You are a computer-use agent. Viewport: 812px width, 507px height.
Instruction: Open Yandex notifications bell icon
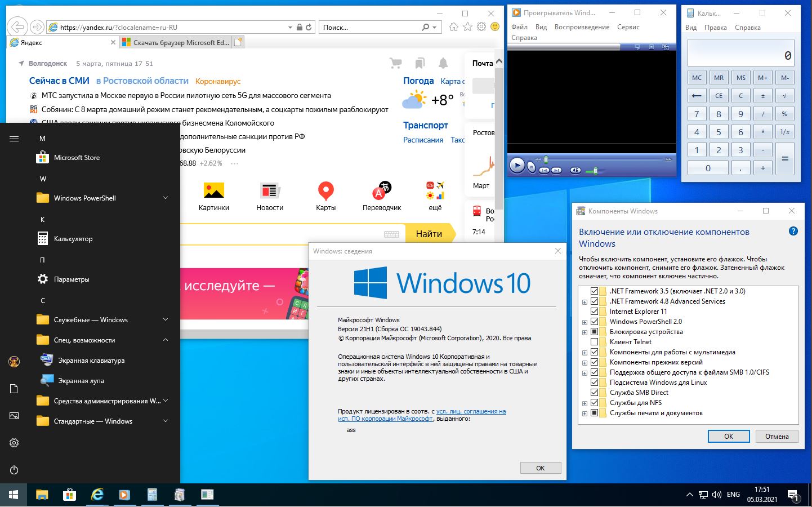[443, 63]
